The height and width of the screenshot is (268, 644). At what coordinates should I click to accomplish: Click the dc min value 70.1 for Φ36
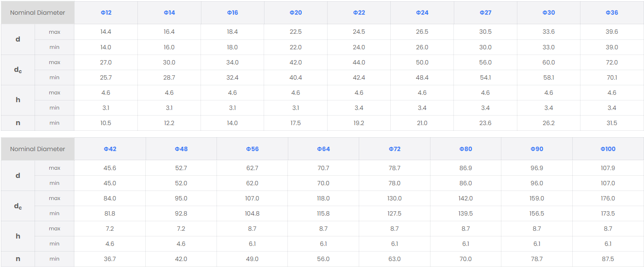[x=612, y=77]
